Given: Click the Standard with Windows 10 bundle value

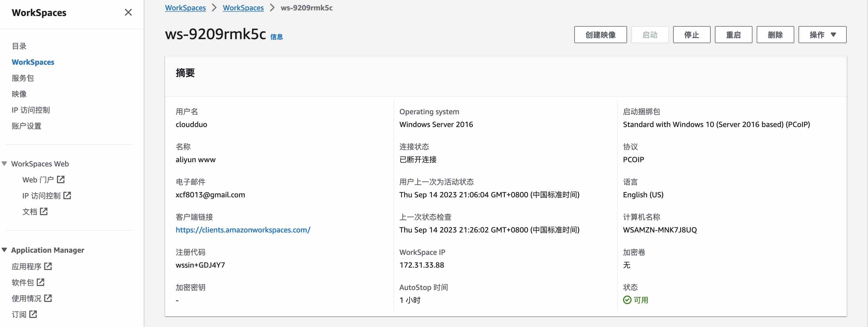Looking at the screenshot, I should pos(716,124).
